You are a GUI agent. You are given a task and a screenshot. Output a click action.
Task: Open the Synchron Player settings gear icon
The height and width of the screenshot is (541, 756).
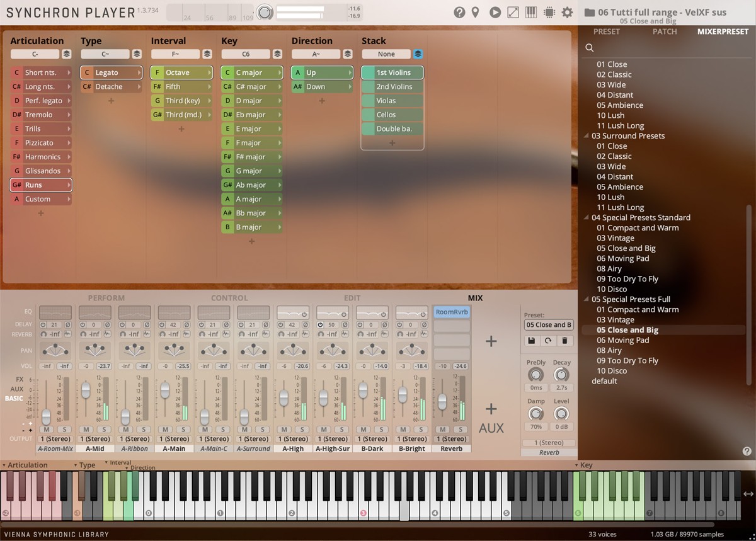tap(566, 11)
